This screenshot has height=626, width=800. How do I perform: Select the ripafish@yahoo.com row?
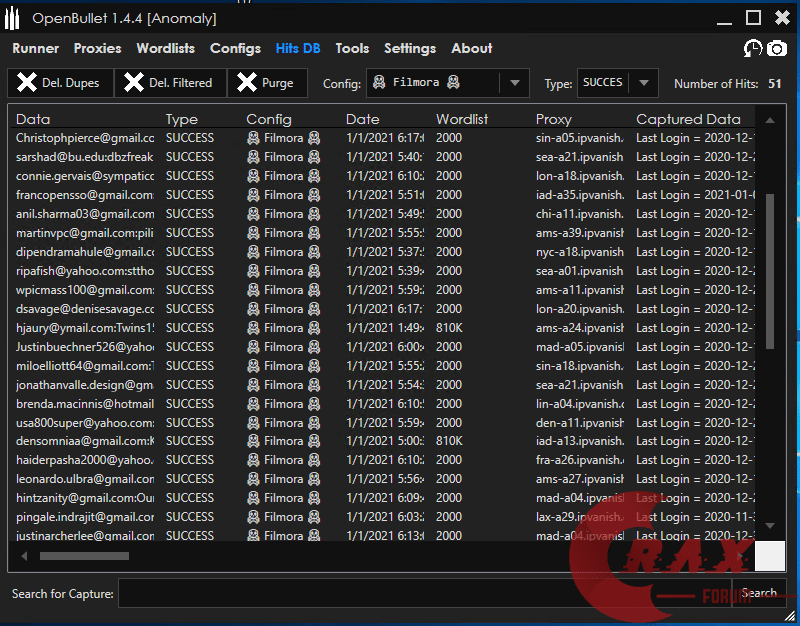[x=383, y=270]
